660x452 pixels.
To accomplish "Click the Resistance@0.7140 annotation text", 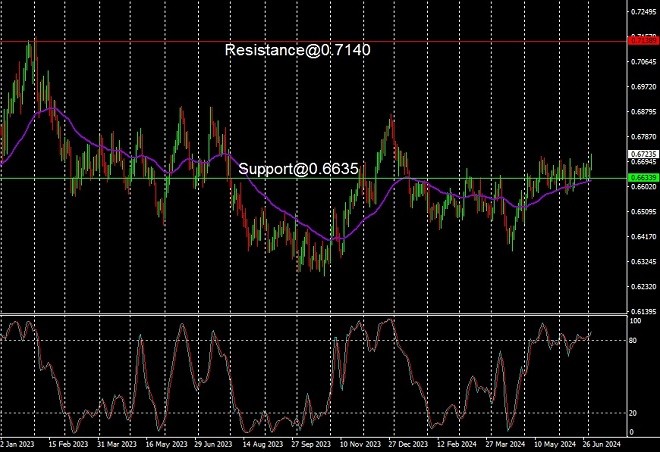I will click(298, 50).
